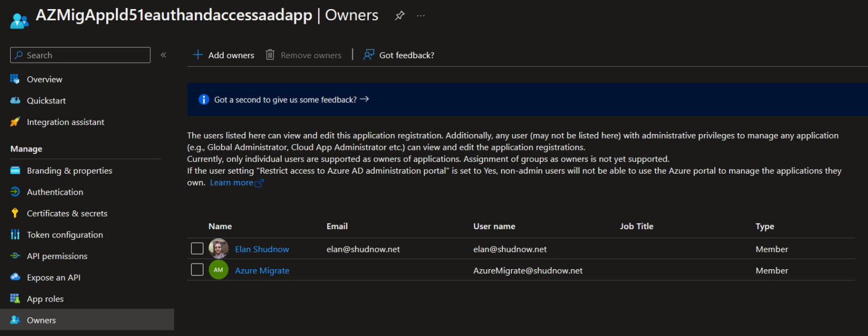The image size is (868, 336).
Task: Click AzureMigrate@shudnow.net user name cell
Action: pyautogui.click(x=528, y=271)
